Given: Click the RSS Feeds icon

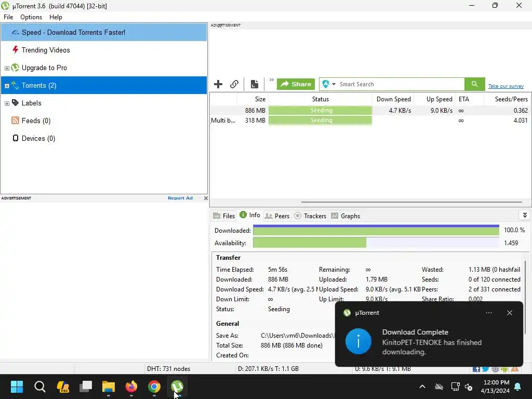Looking at the screenshot, I should [x=15, y=121].
